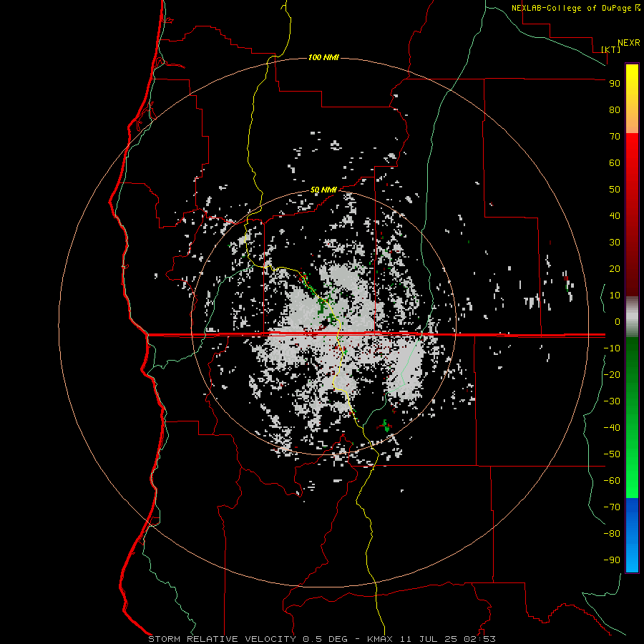Screen dimensions: 644x644
Task: Click the 30 value on velocity scale
Action: click(x=615, y=243)
